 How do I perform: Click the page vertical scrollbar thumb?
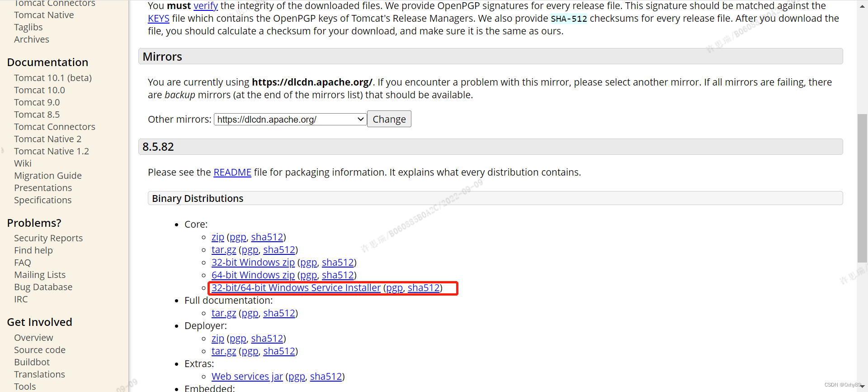pos(862,188)
